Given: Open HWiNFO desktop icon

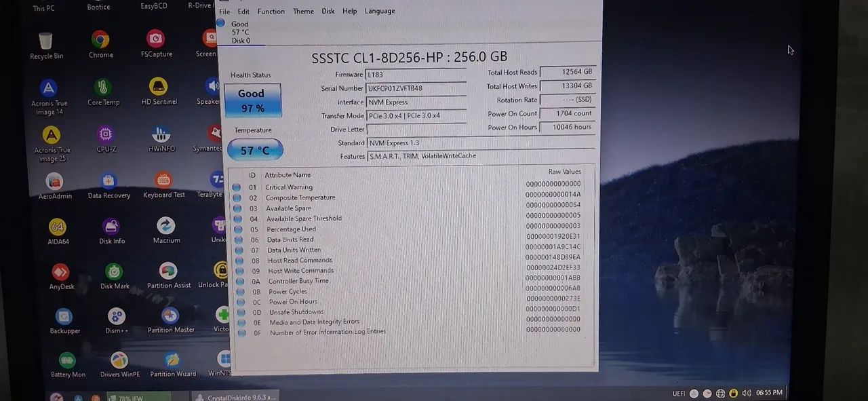Looking at the screenshot, I should click(161, 138).
